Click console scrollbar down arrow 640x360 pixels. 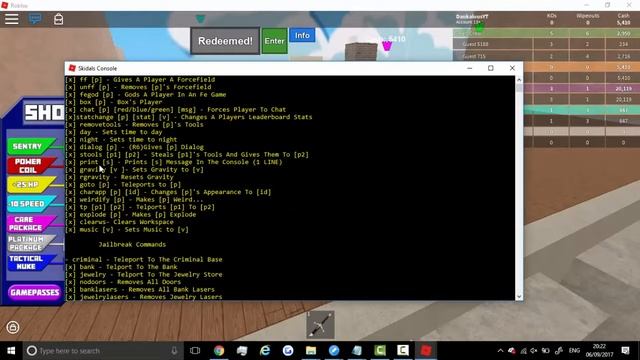(519, 297)
